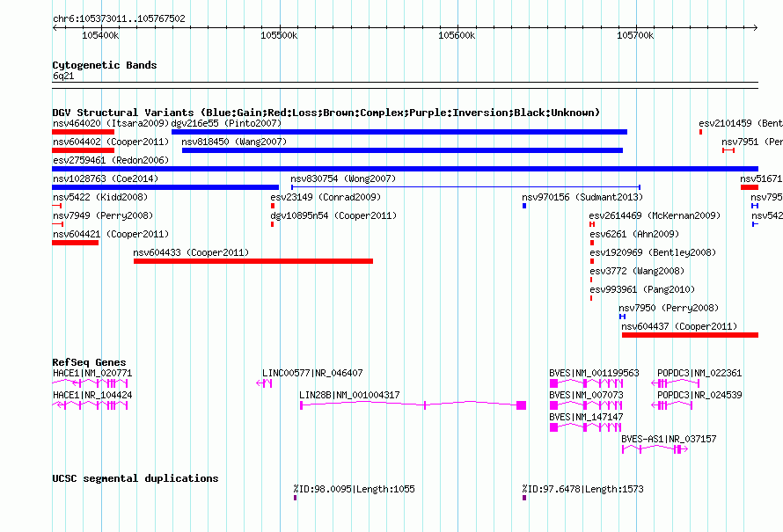
Task: Click the POPDC3|NM_022361 gene glyph
Action: tap(676, 383)
